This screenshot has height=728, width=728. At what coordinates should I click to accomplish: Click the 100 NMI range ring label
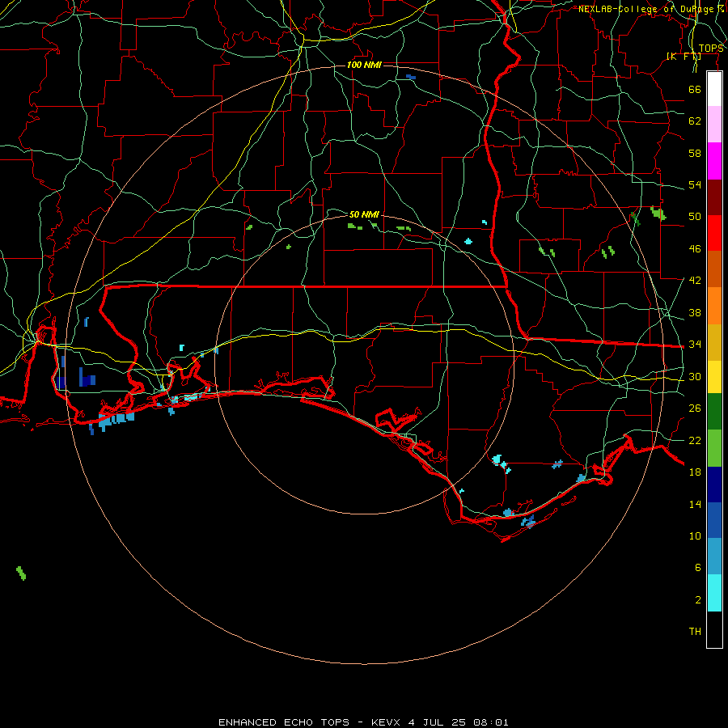pyautogui.click(x=364, y=65)
